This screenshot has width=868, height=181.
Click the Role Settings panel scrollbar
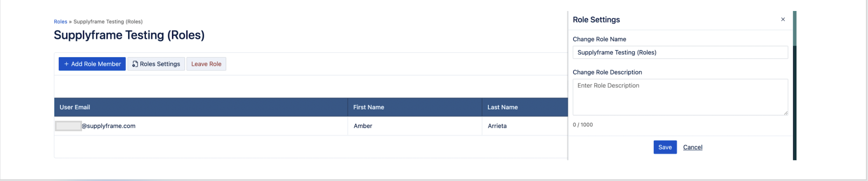coord(794,29)
